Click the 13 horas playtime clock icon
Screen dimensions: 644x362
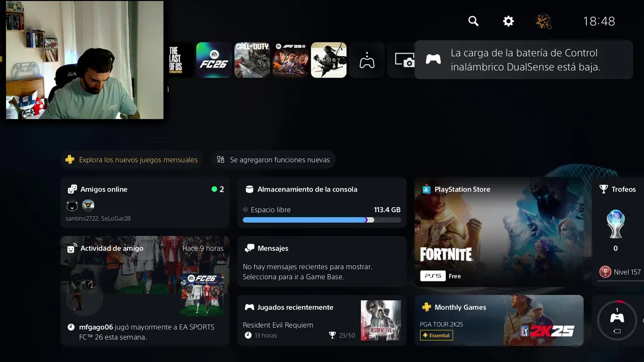pyautogui.click(x=248, y=335)
